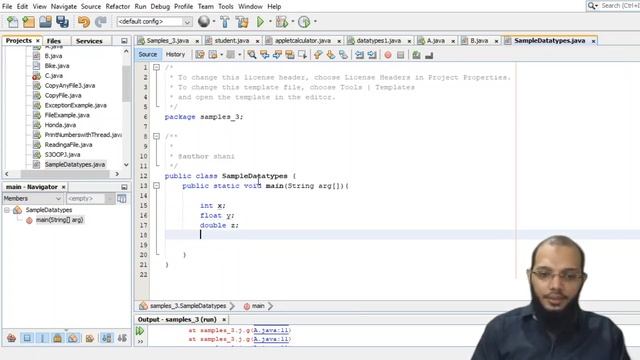Click the globe browser icon in main toolbar
640x360 pixels.
[x=204, y=21]
